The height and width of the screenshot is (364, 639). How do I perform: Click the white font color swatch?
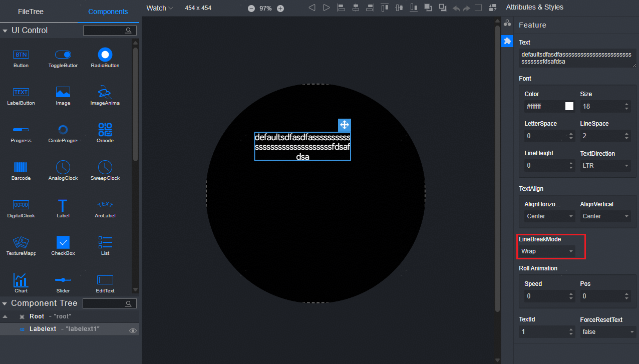tap(569, 106)
